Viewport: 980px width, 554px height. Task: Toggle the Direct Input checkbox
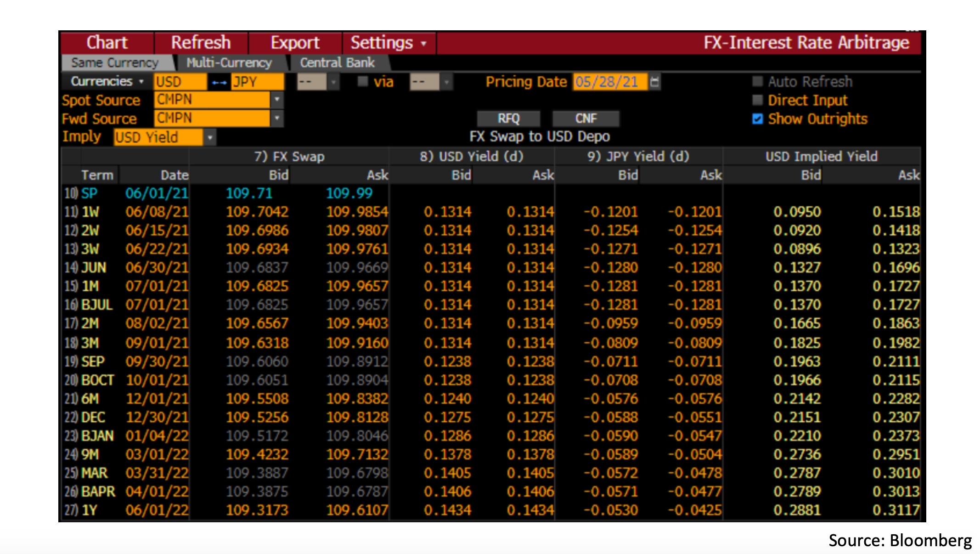coord(758,100)
